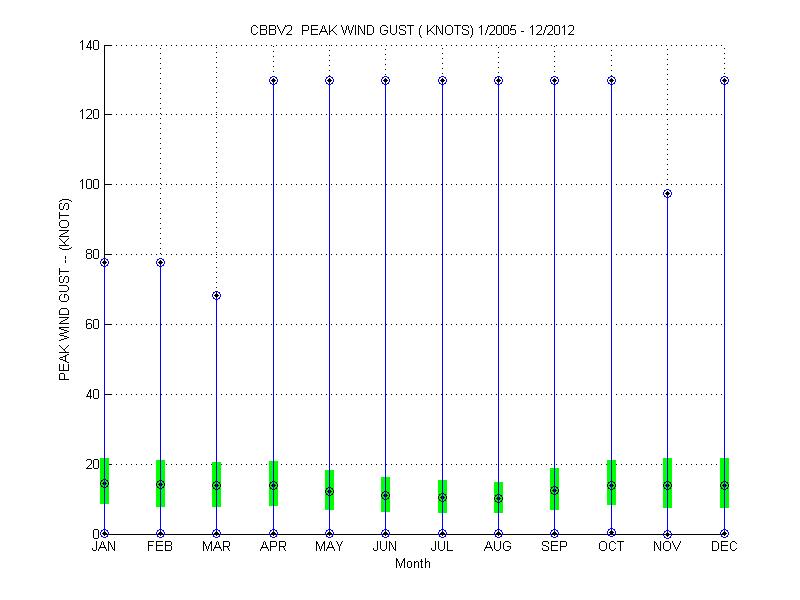800x600 pixels.
Task: Click the 40 y-axis tick value
Action: click(92, 394)
